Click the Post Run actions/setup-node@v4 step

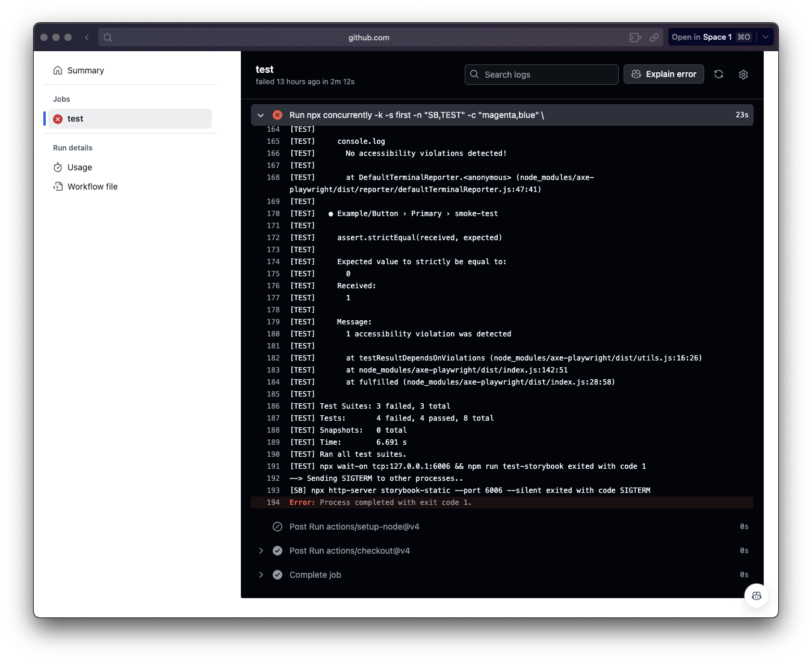pyautogui.click(x=354, y=527)
